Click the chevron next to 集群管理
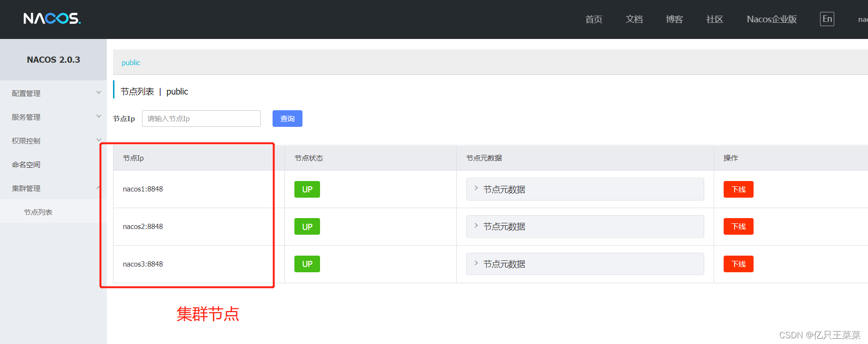868x344 pixels. 99,187
